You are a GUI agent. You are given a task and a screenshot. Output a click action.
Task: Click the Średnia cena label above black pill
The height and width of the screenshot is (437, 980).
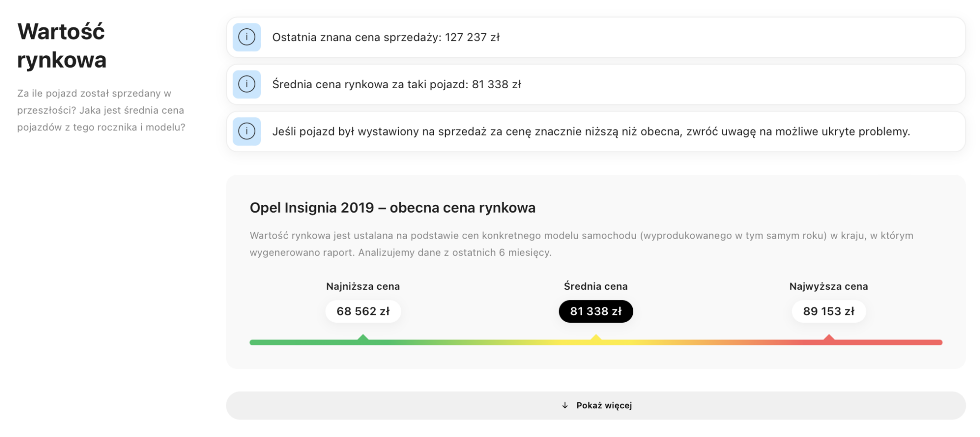click(596, 286)
